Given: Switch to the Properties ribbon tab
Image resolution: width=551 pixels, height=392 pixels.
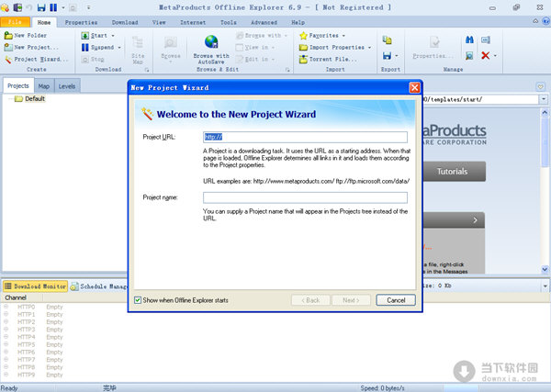Looking at the screenshot, I should [x=81, y=22].
